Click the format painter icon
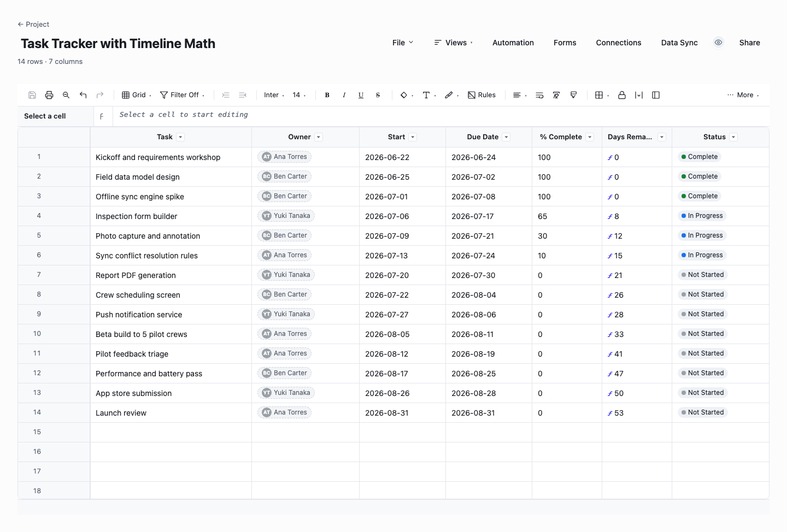Viewport: 787px width, 532px height. coord(573,95)
